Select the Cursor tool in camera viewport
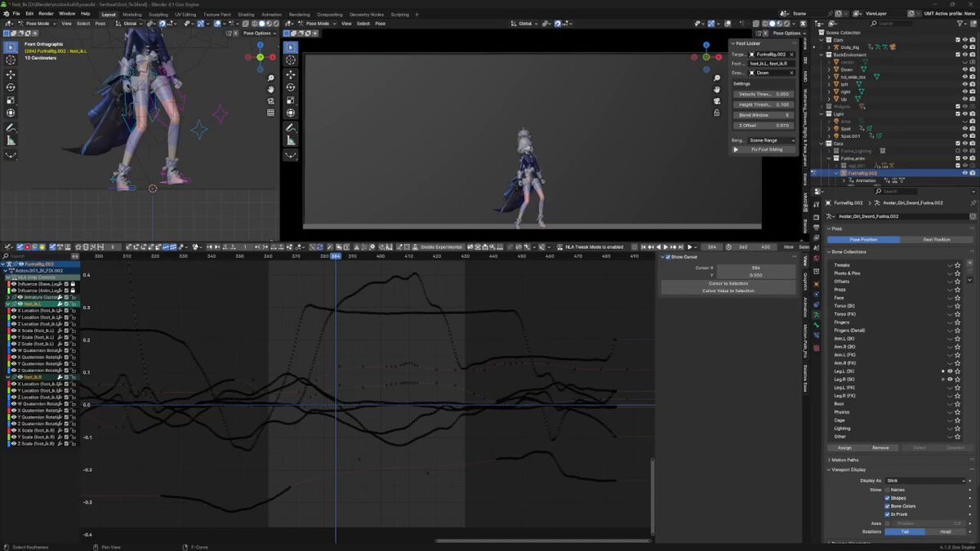The height and width of the screenshot is (551, 980). point(291,61)
